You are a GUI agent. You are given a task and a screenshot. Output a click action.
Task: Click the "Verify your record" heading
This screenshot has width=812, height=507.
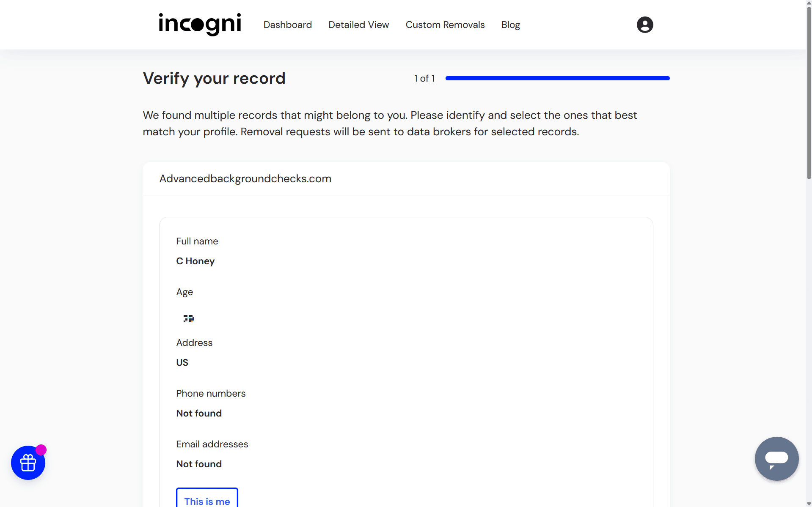tap(214, 78)
